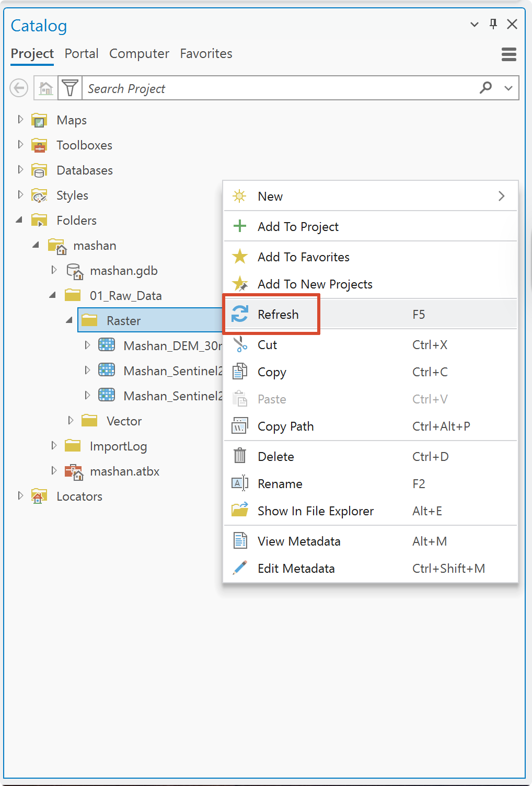Select the 01_Raw_Data folder label
The width and height of the screenshot is (532, 786).
tap(126, 296)
